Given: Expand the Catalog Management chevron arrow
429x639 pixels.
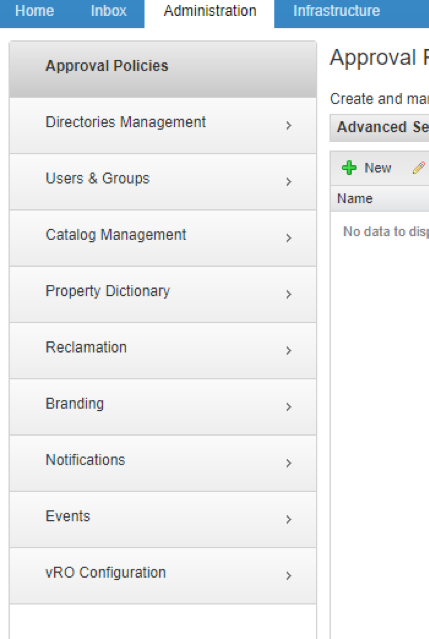Looking at the screenshot, I should point(289,238).
